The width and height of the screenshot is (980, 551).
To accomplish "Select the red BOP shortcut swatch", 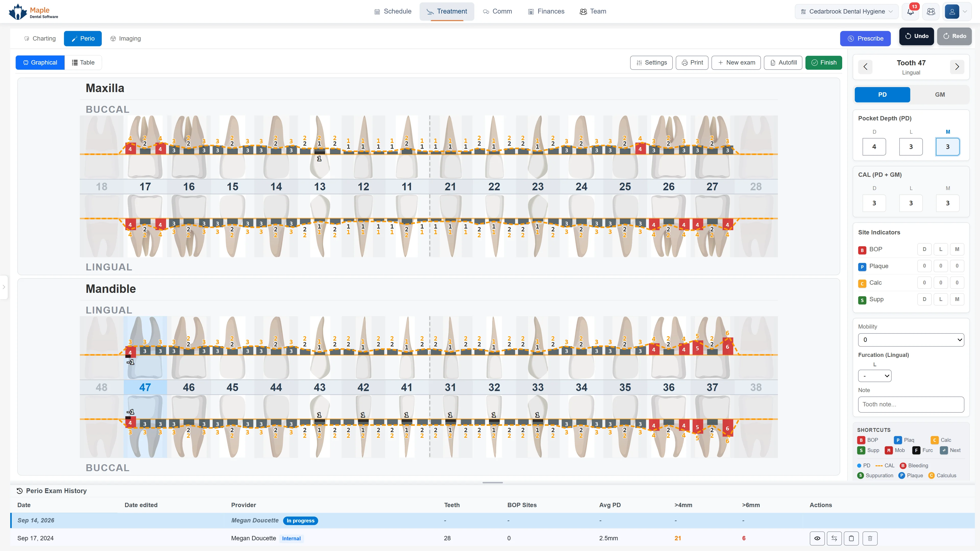I will 861,440.
